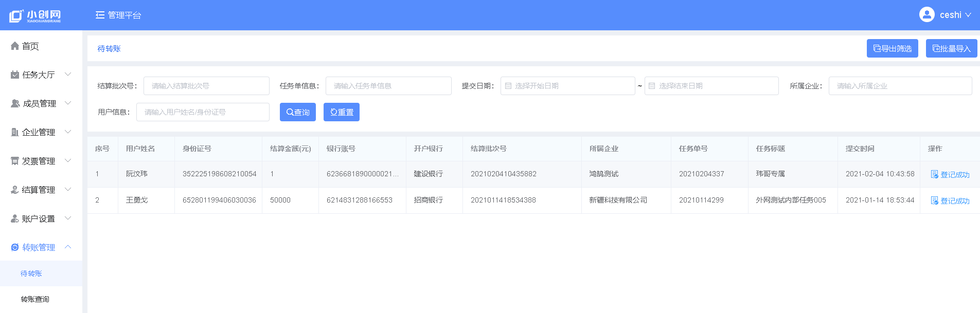Screen dimensions: 980x313
Task: Click the 首页 home icon in sidebar
Action: coord(15,46)
